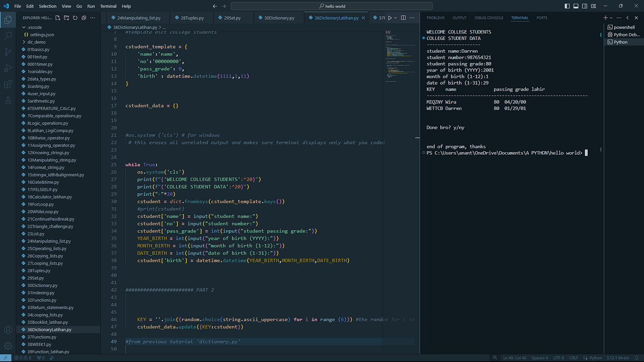The width and height of the screenshot is (644, 362).
Task: Toggle the primary side bar layout button
Action: click(567, 6)
